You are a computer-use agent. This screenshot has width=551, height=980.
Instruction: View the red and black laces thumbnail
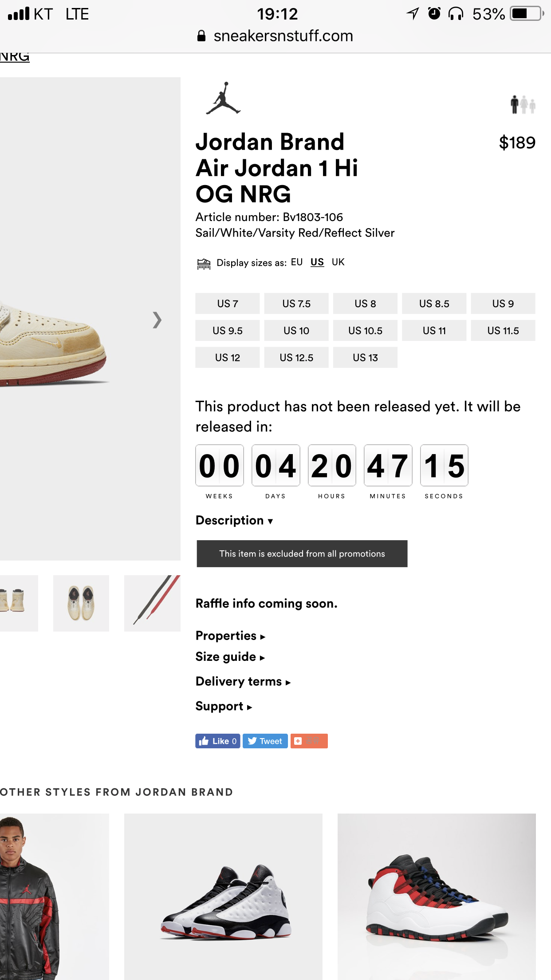(x=152, y=603)
